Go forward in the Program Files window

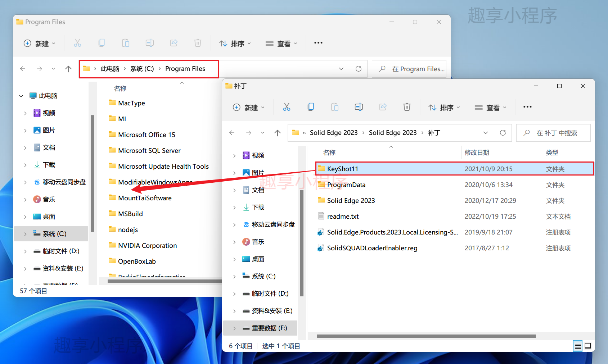click(x=40, y=69)
